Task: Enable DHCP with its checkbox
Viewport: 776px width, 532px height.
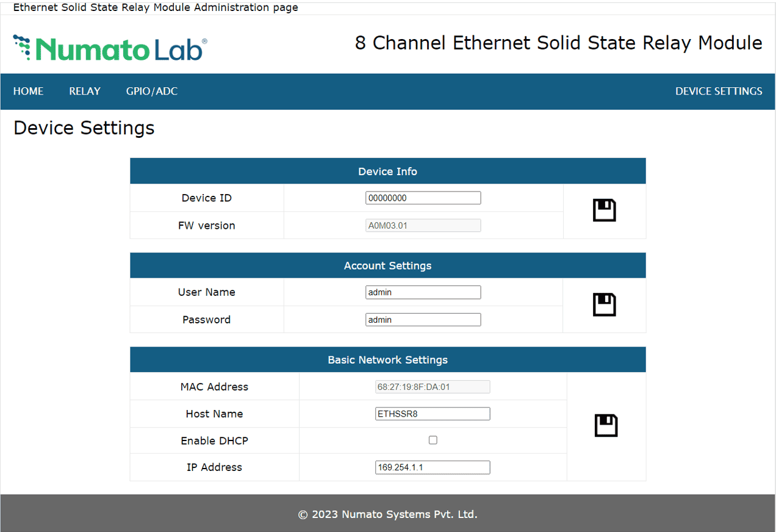Action: (433, 440)
